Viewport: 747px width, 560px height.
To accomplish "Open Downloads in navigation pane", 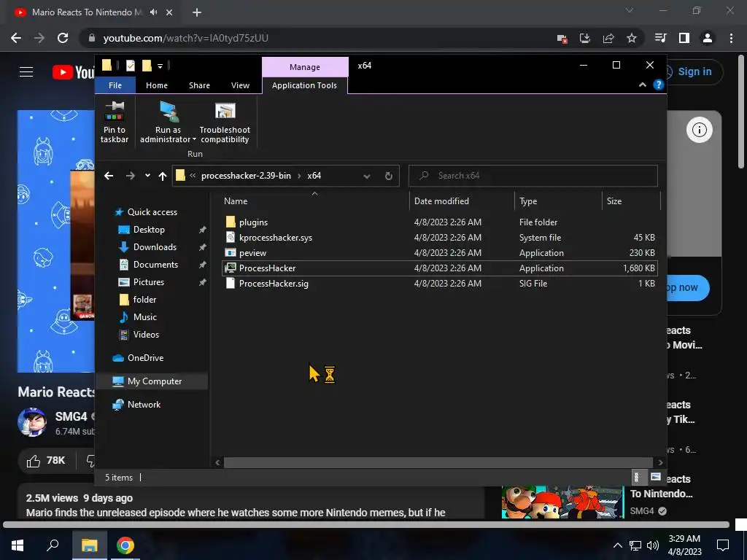I will pos(155,247).
